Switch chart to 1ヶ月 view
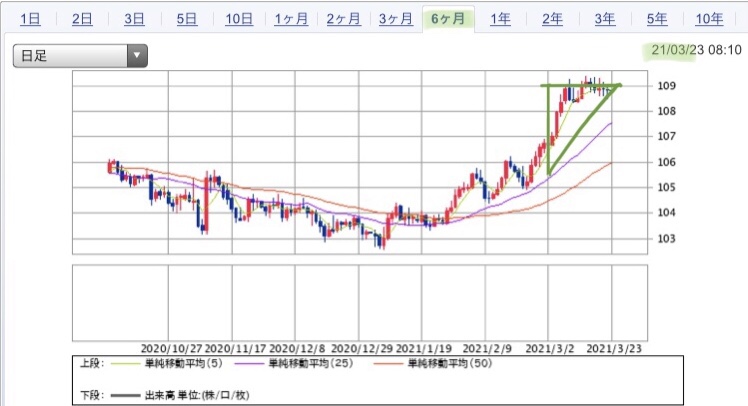 [x=291, y=19]
